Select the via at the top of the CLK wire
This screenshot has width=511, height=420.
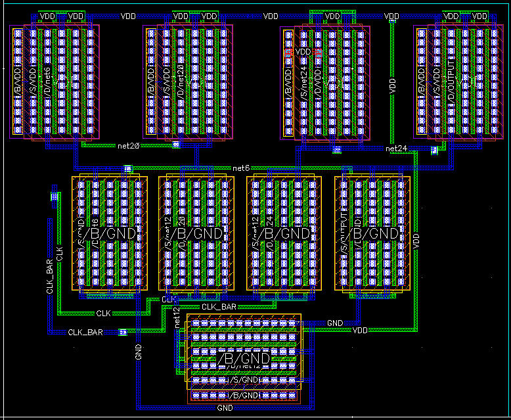[55, 197]
